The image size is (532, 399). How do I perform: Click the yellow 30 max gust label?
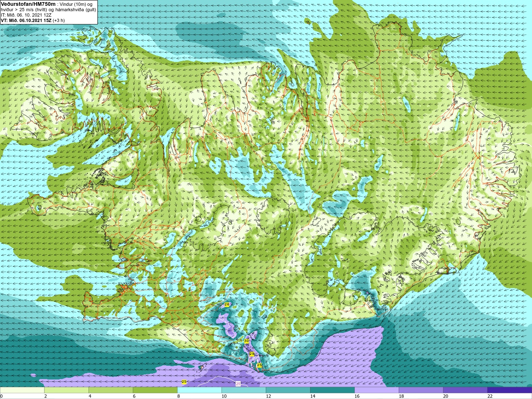tap(246, 341)
